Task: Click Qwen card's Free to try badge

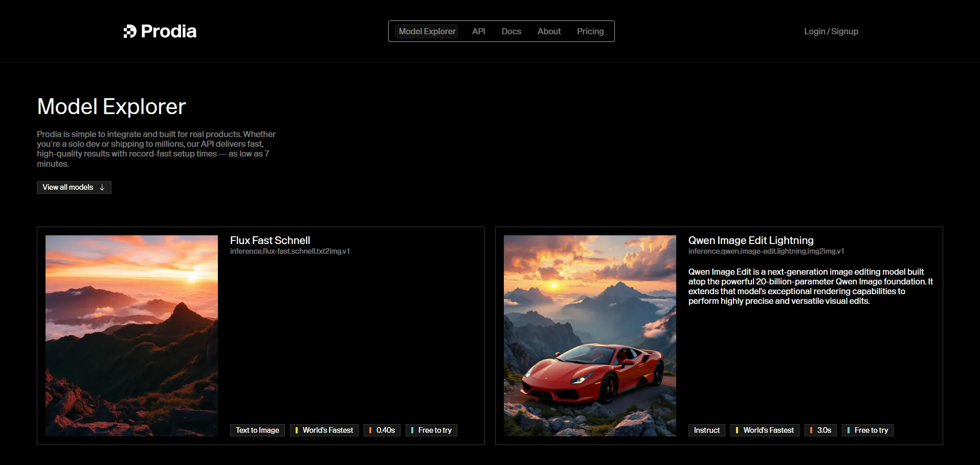Action: [x=867, y=430]
